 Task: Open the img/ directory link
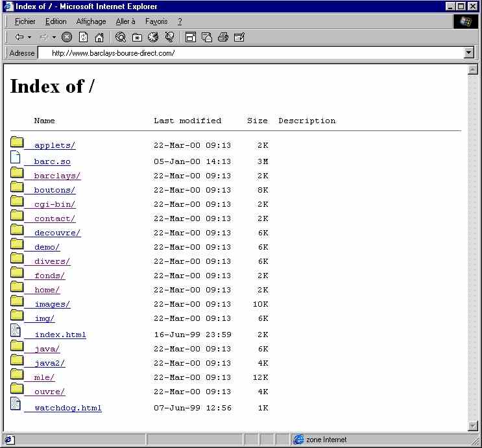(44, 318)
